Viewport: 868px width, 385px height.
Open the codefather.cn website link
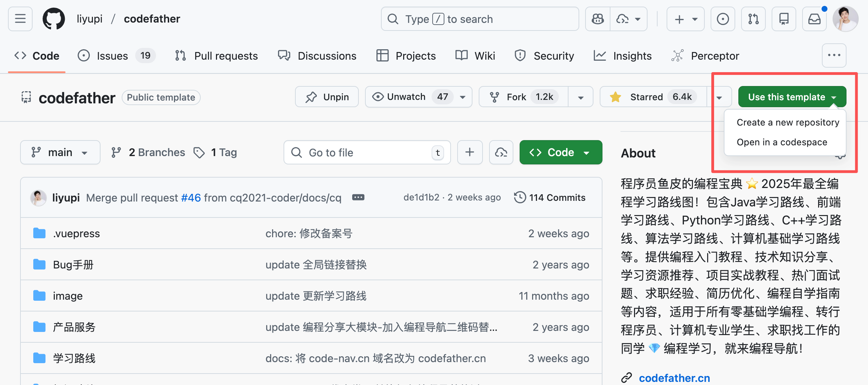[674, 378]
